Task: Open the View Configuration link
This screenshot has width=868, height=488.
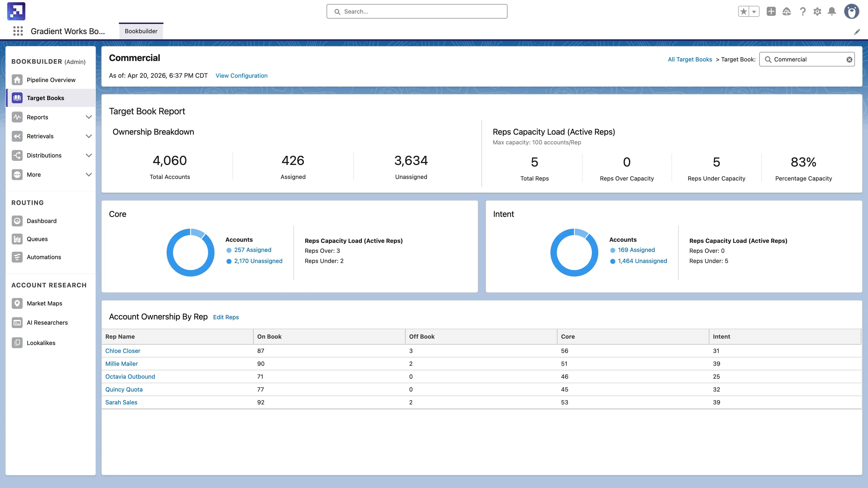Action: point(241,76)
